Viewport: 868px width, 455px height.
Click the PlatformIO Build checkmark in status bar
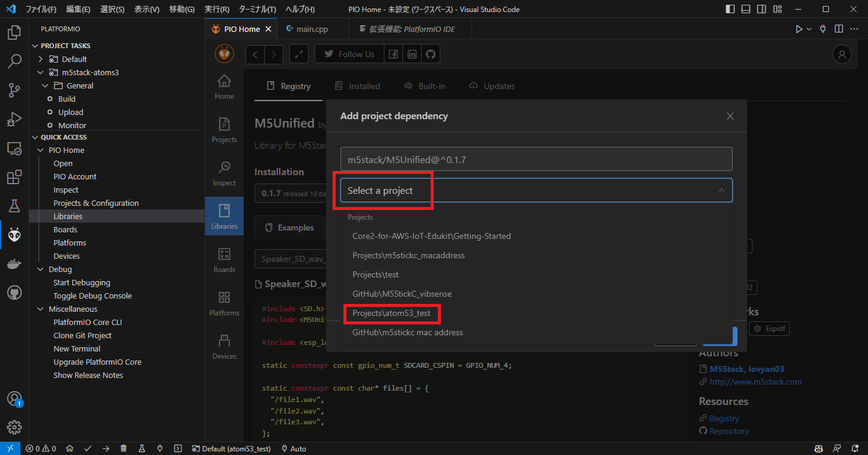pos(88,448)
